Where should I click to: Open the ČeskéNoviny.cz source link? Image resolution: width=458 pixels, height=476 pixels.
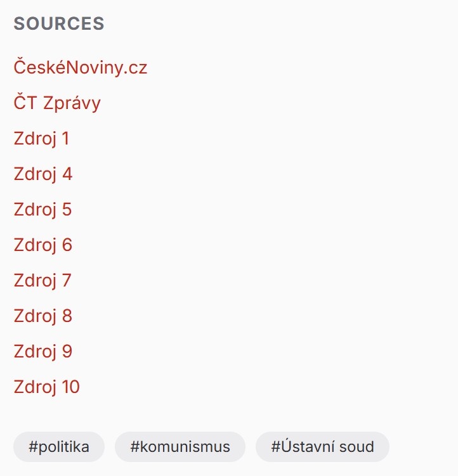[x=81, y=67]
